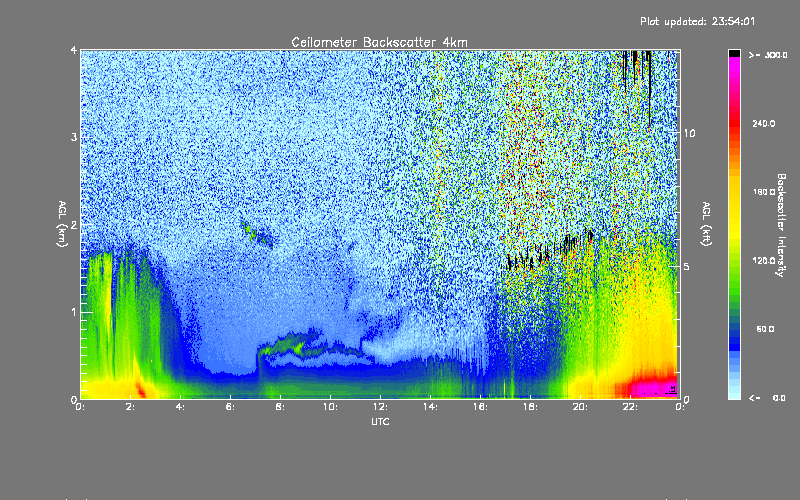800x500 pixels.
Task: Click the 1 tick on the km axis
Action: pyautogui.click(x=74, y=312)
